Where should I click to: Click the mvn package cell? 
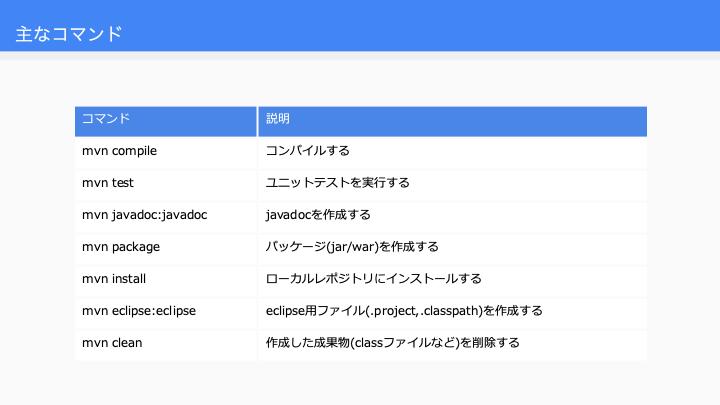[166, 249]
